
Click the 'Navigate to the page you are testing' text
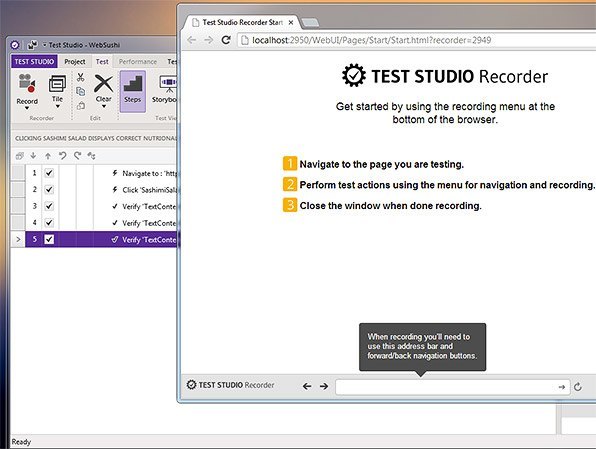click(382, 164)
